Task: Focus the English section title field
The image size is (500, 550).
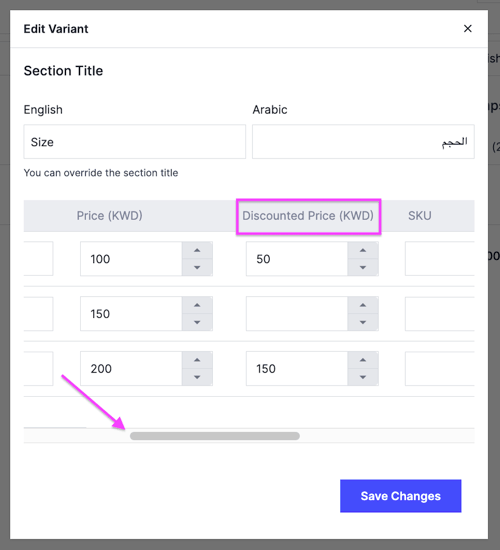Action: pos(134,142)
